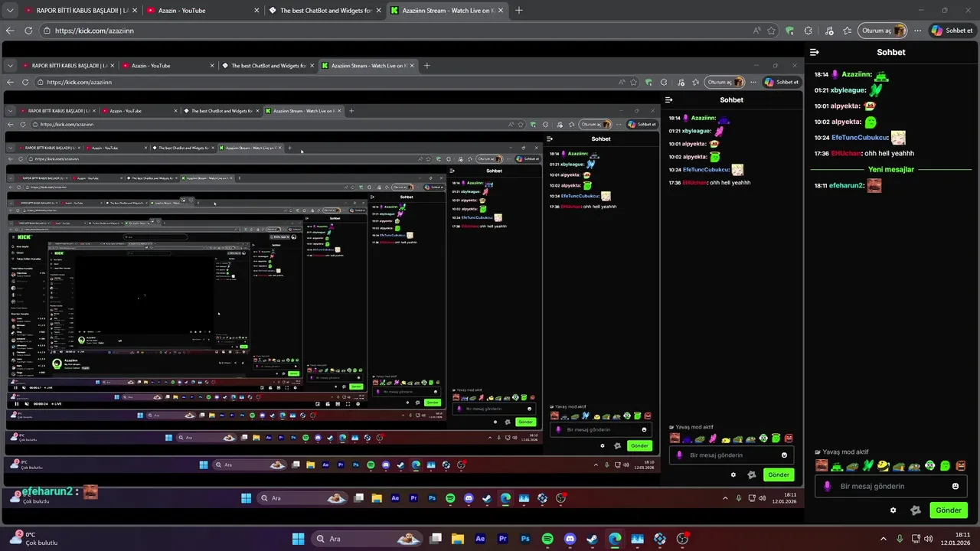
Task: Open the emoji picker in the message box
Action: click(955, 486)
